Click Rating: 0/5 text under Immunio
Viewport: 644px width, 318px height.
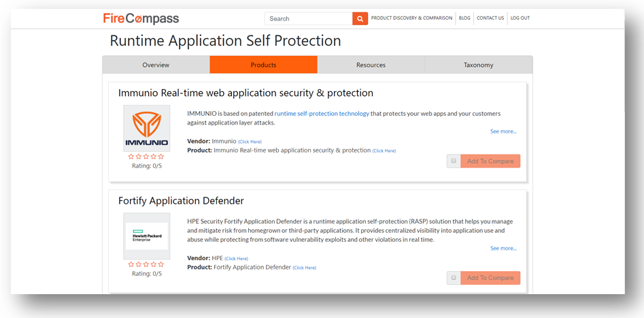click(147, 165)
